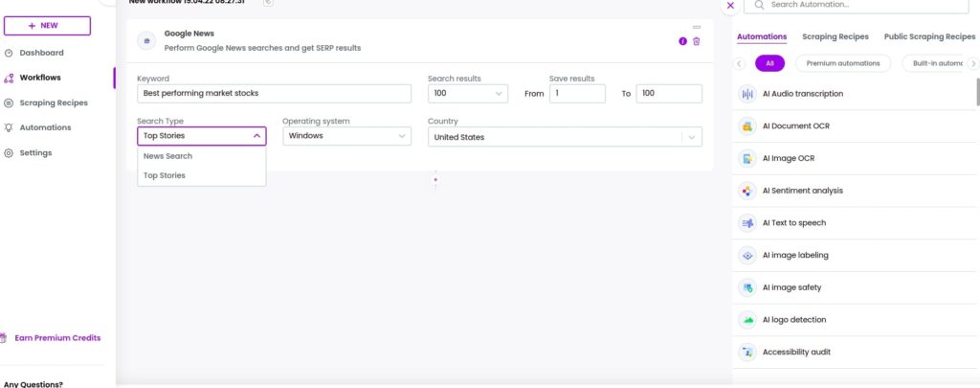The height and width of the screenshot is (388, 980).
Task: Click the Keyword input field
Action: click(x=275, y=94)
